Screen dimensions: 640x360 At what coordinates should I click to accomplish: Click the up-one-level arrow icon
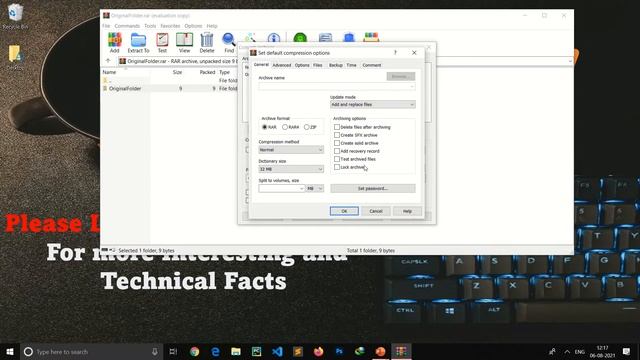(108, 61)
